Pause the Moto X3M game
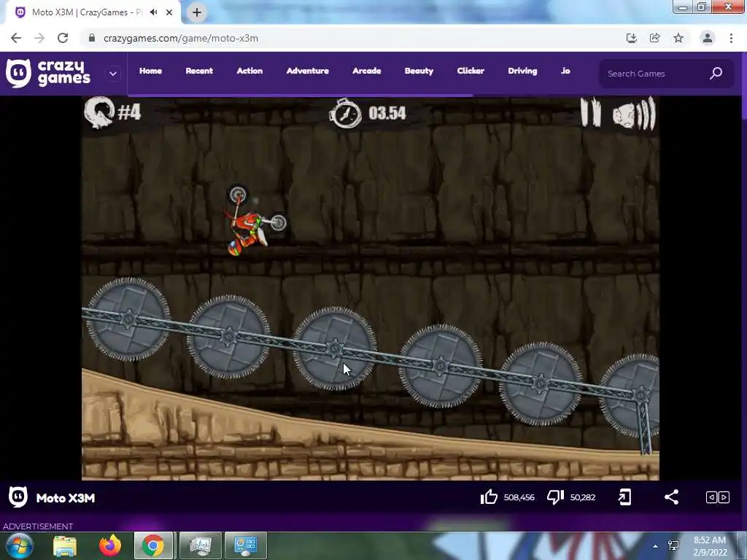This screenshot has width=747, height=560. tap(591, 112)
